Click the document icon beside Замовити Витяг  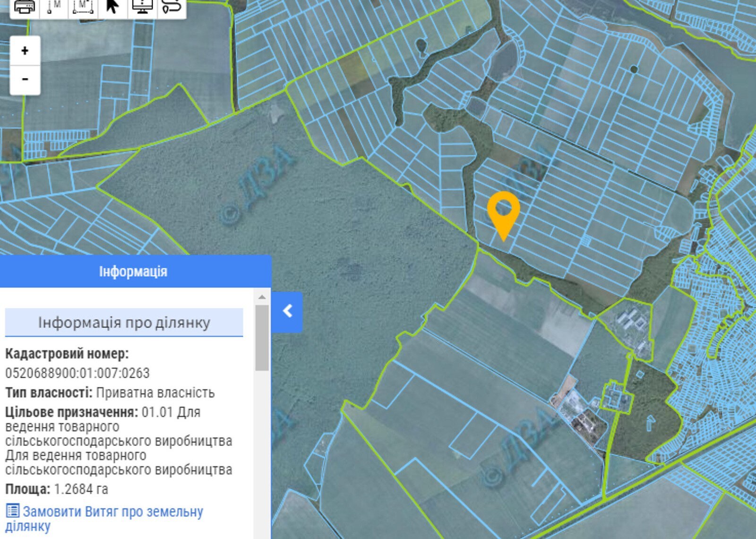[x=12, y=511]
